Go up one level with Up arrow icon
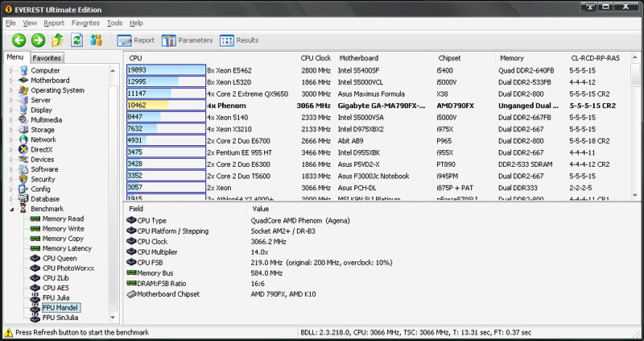The height and width of the screenshot is (341, 644). click(57, 40)
